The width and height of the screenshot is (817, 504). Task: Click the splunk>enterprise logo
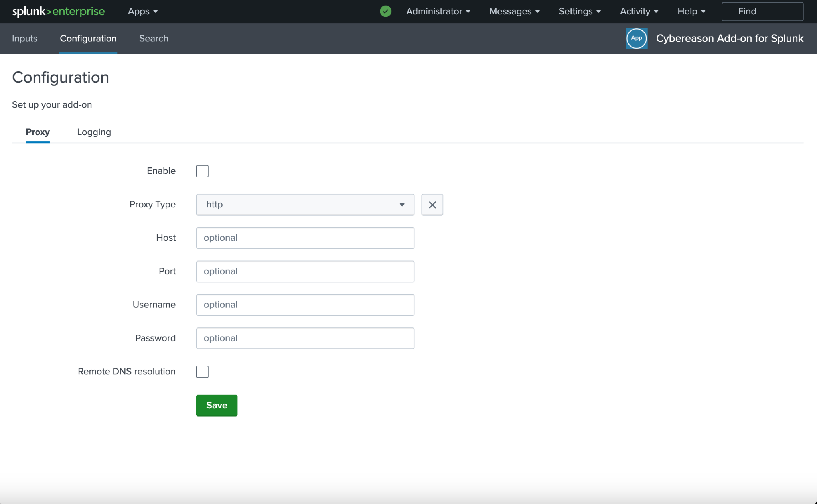click(58, 11)
